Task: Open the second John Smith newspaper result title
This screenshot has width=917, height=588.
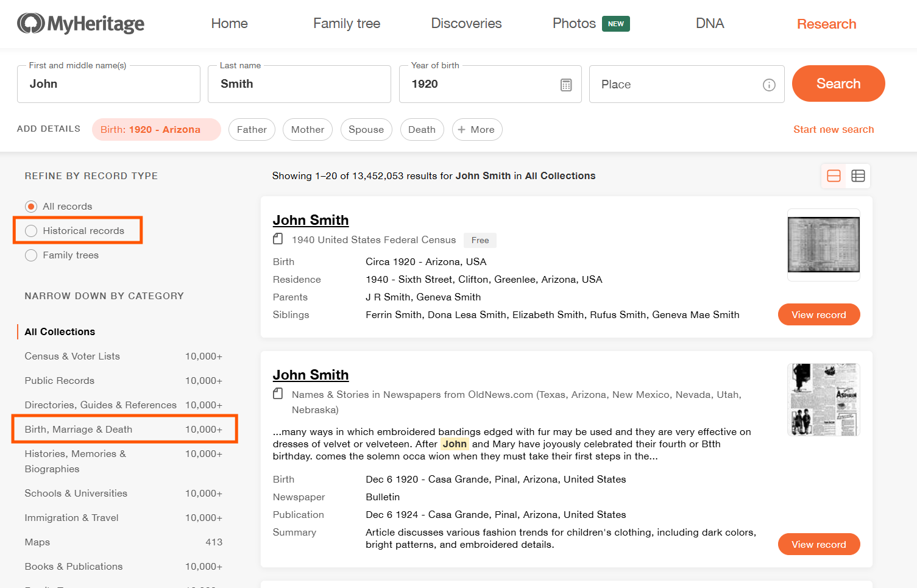Action: [x=311, y=375]
